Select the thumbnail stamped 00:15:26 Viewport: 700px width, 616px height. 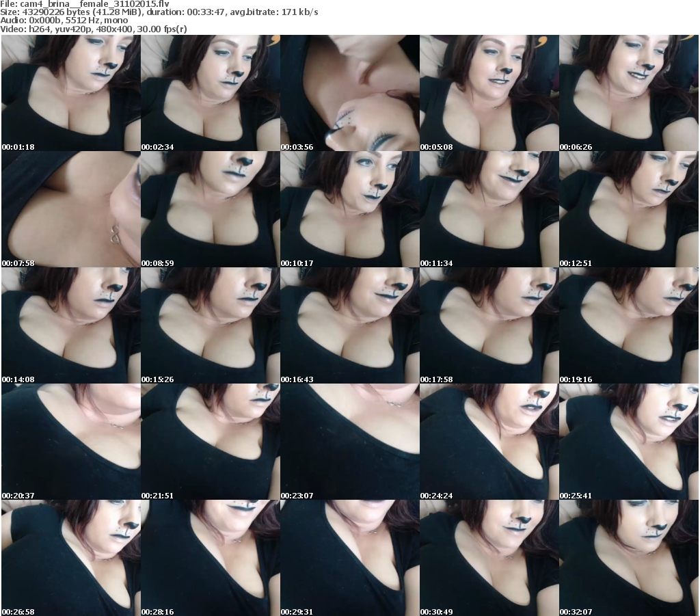click(x=211, y=325)
